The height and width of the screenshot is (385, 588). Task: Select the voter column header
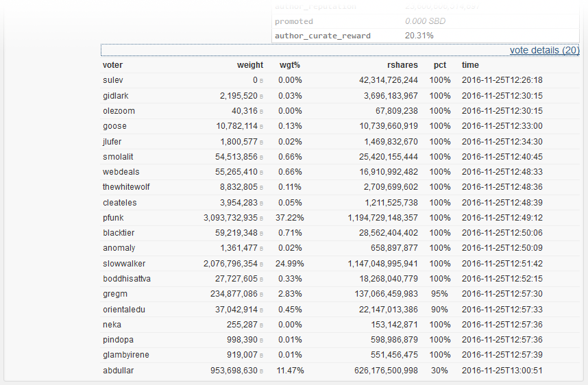tap(112, 65)
